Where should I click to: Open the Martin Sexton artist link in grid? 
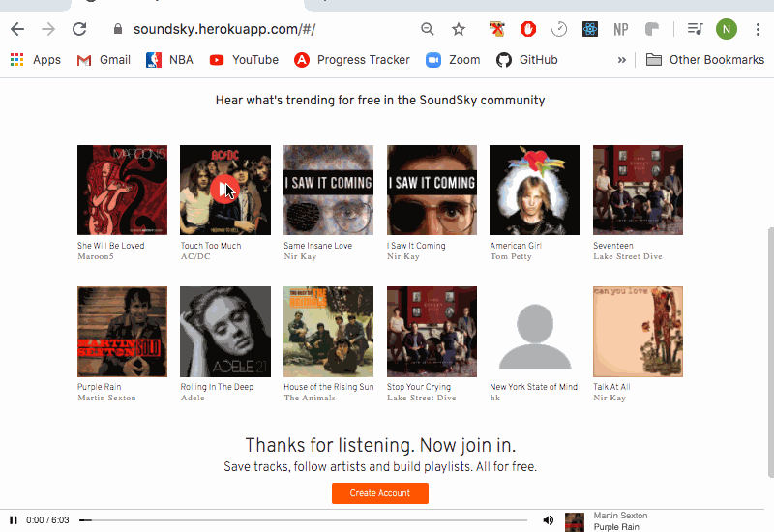tap(106, 398)
